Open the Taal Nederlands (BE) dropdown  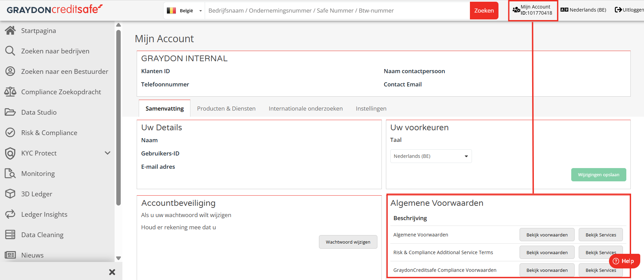click(431, 156)
